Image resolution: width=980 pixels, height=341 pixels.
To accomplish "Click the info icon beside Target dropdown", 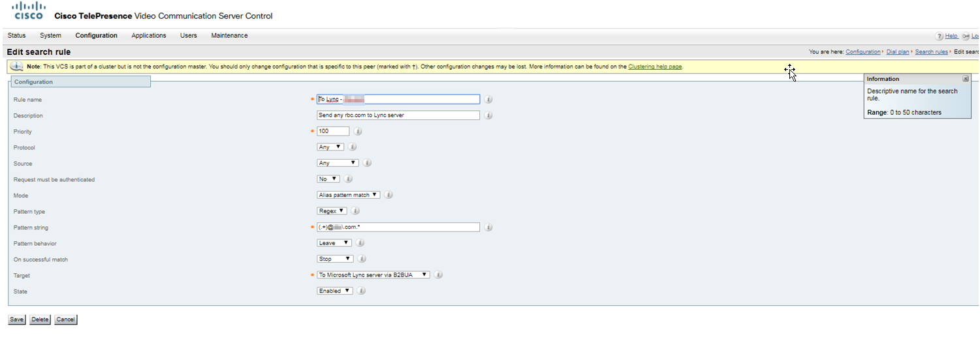I will click(439, 275).
